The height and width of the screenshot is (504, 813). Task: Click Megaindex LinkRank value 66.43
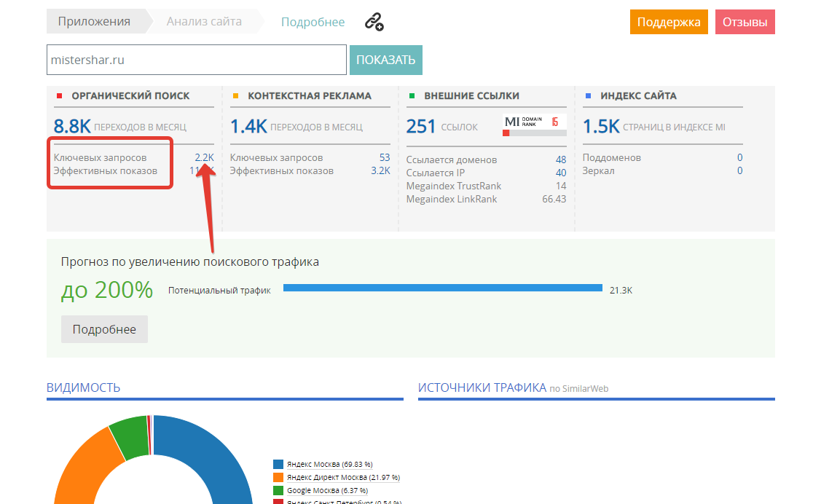click(x=554, y=199)
